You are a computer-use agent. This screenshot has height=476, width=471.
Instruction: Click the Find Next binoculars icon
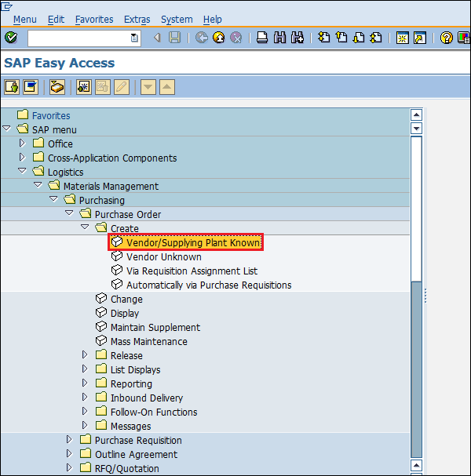pos(298,38)
